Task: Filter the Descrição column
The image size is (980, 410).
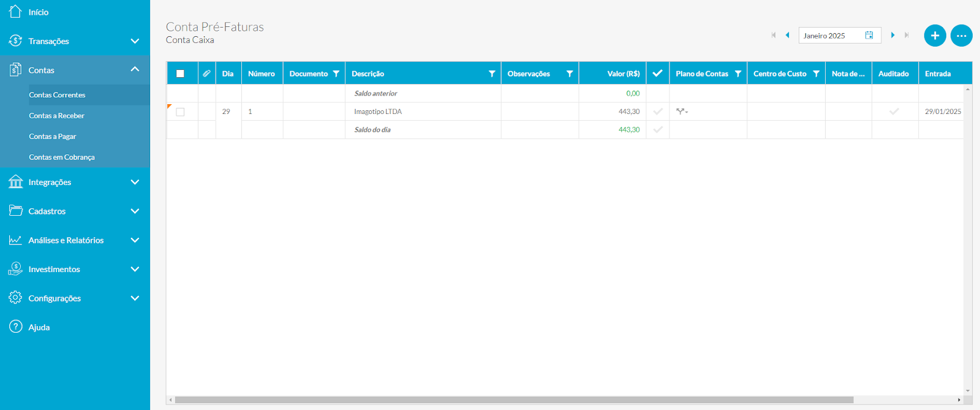Action: point(492,74)
